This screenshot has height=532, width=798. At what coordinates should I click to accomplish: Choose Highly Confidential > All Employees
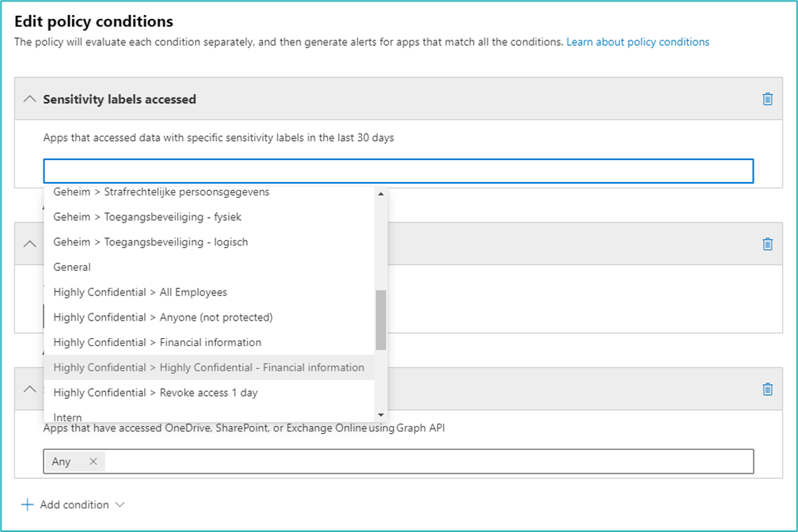click(140, 292)
